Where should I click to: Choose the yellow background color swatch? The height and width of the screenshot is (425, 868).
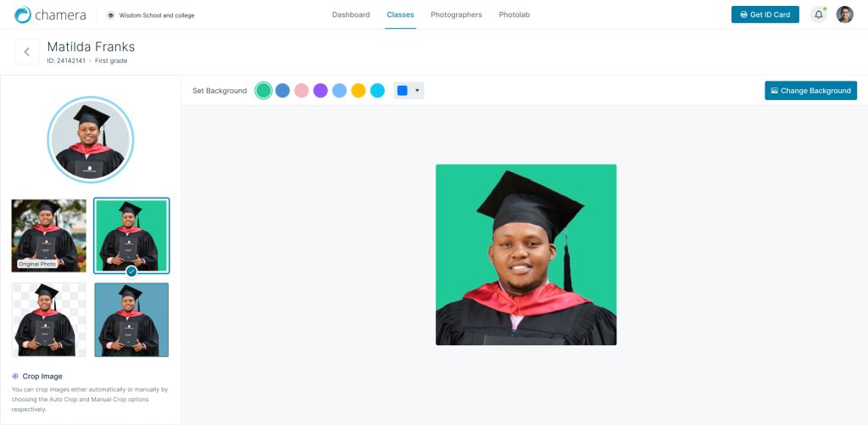(x=359, y=90)
